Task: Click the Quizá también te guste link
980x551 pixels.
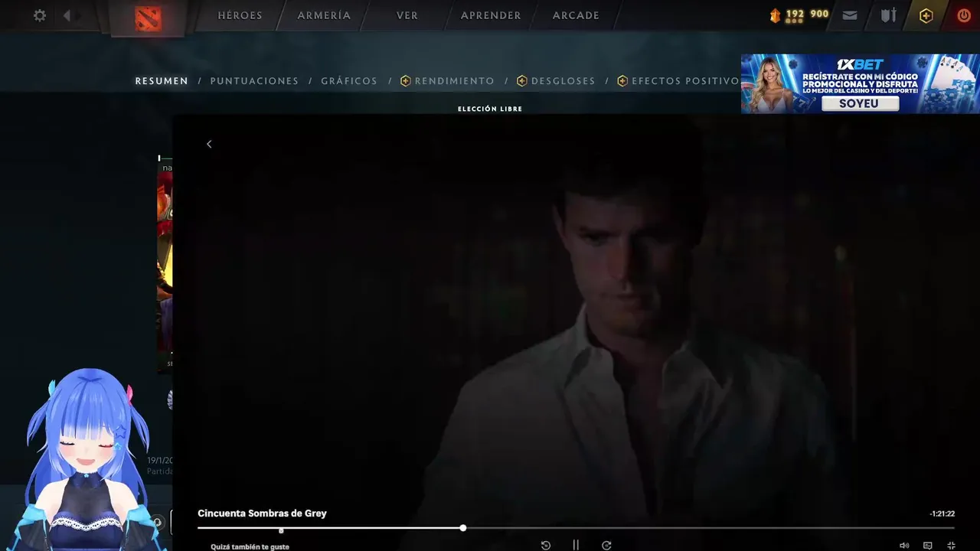Action: pyautogui.click(x=250, y=547)
